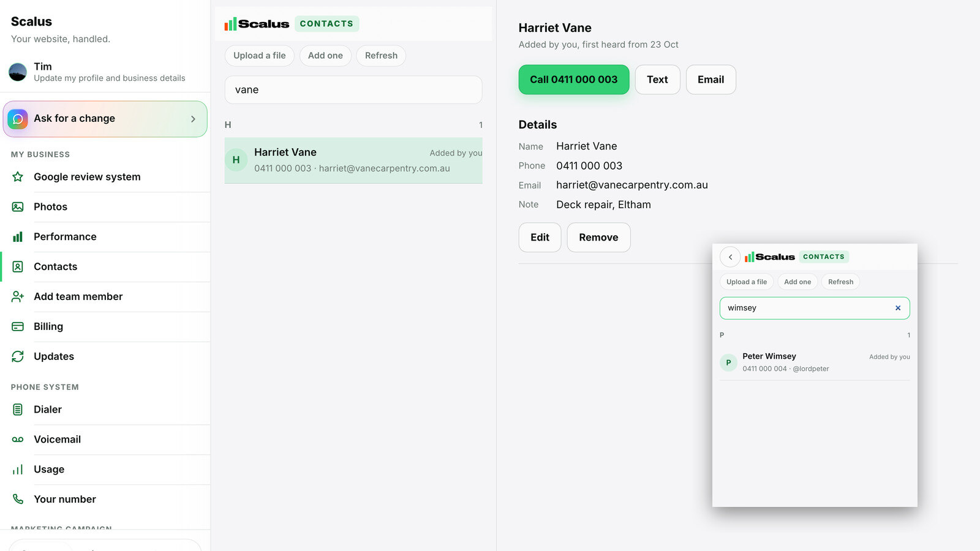Click the Photos image icon in sidebar
The width and height of the screenshot is (980, 551).
click(18, 207)
